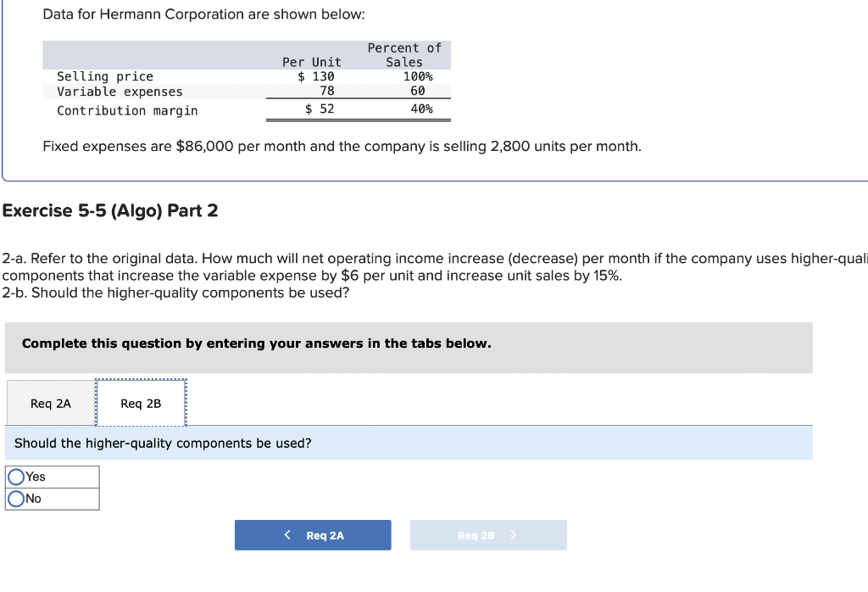Click the right chevron on Req 2B button
Viewport: 868px width, 592px height.
[x=512, y=534]
